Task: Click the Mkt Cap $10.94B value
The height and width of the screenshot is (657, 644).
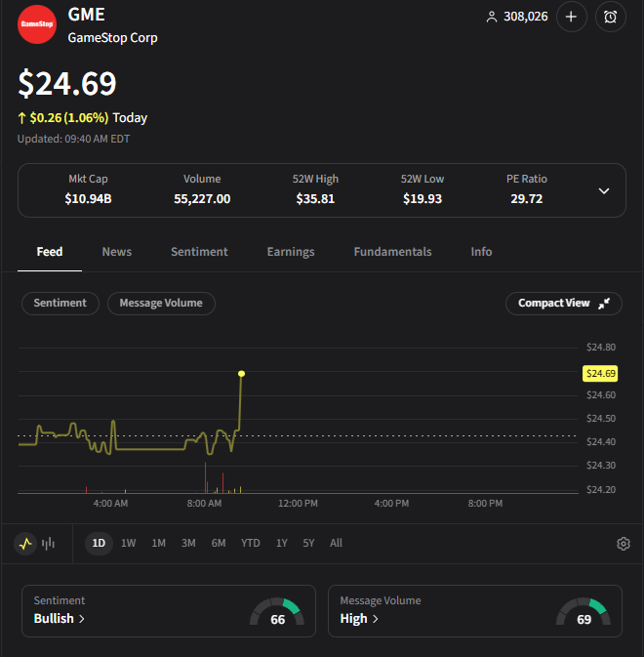Action: [88, 198]
